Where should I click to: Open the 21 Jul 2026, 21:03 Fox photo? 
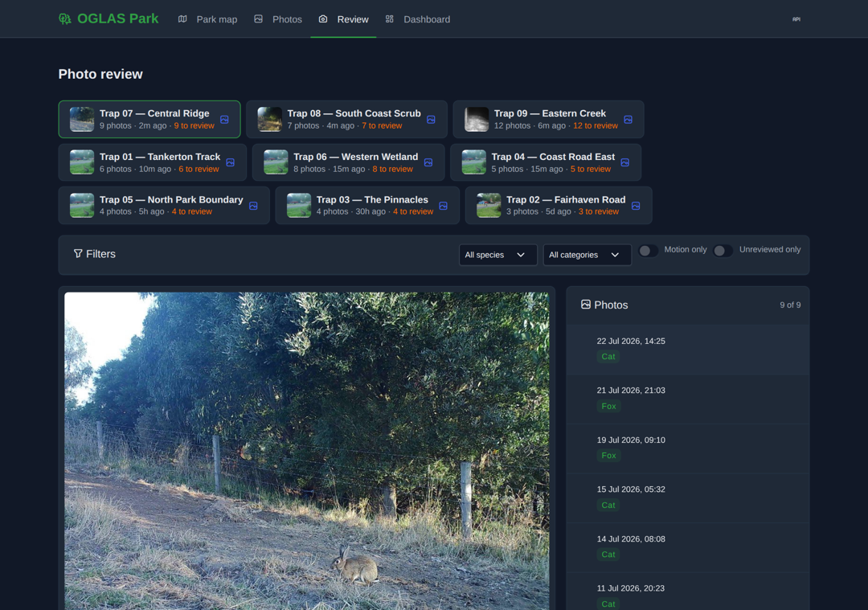click(687, 399)
